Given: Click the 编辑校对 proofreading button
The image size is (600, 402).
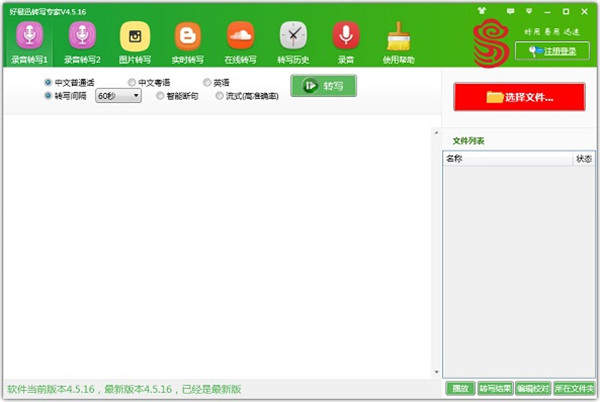Looking at the screenshot, I should coord(533,389).
